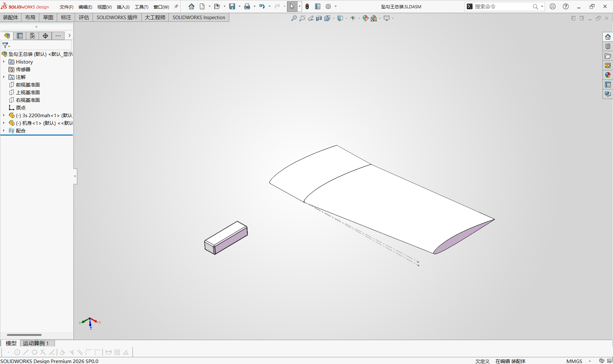Open SOLIDWORKS Resources in task pane
613x364 pixels.
click(608, 37)
